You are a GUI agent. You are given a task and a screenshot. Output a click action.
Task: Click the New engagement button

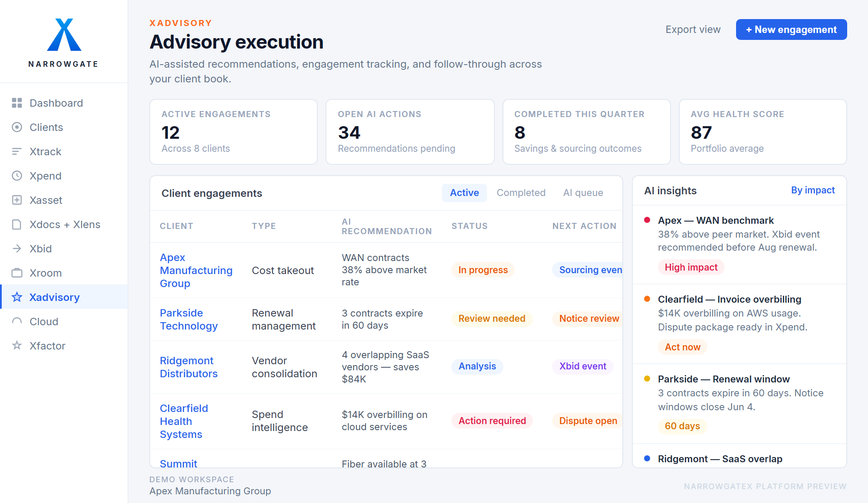pyautogui.click(x=791, y=29)
